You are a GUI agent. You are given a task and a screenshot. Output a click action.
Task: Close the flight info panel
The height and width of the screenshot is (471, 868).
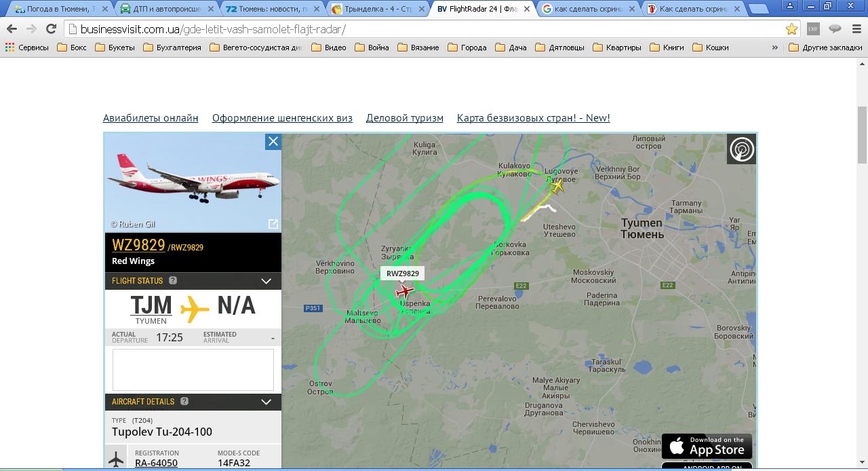[x=273, y=141]
